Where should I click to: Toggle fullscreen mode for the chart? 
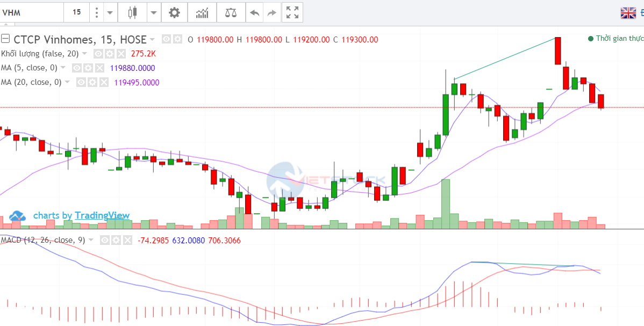pos(292,12)
